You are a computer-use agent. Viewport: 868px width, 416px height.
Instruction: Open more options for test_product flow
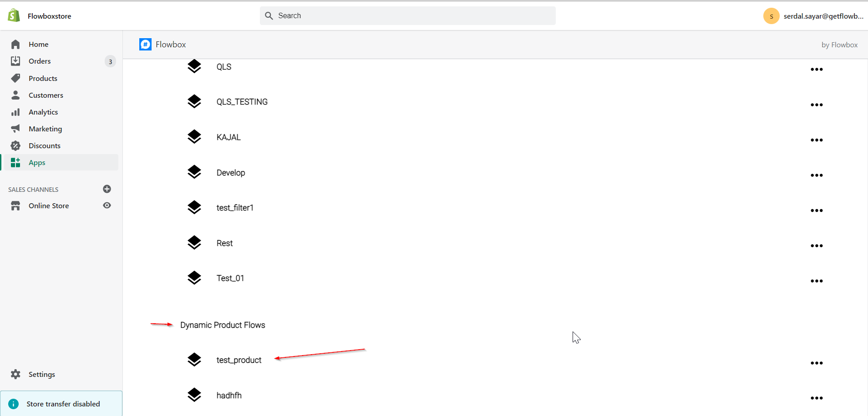point(817,363)
